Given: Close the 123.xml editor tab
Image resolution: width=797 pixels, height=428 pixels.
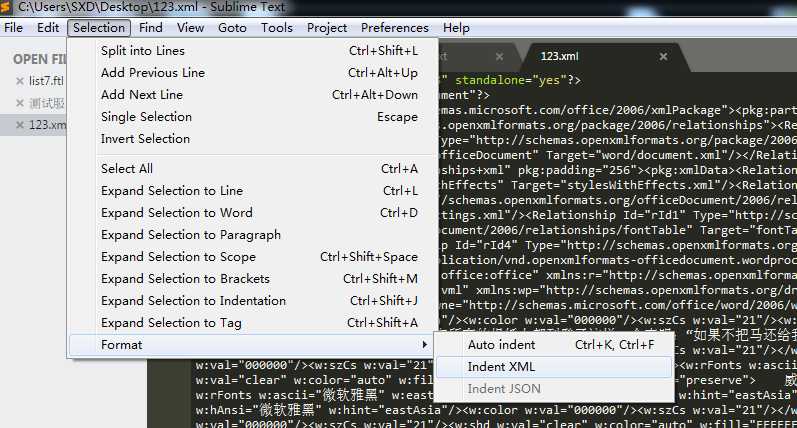Looking at the screenshot, I should tap(663, 56).
